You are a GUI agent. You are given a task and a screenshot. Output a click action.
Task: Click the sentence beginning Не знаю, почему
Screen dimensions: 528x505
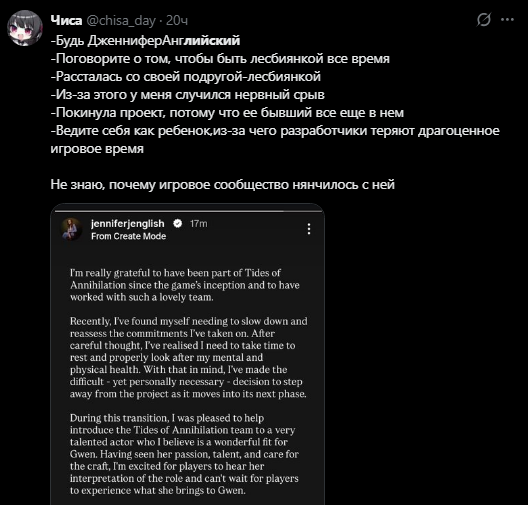tap(223, 184)
